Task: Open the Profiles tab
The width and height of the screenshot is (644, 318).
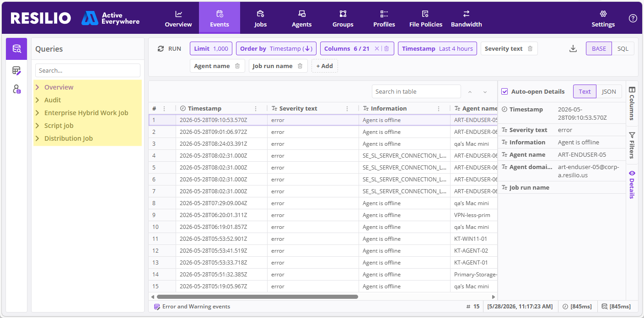Action: tap(384, 18)
